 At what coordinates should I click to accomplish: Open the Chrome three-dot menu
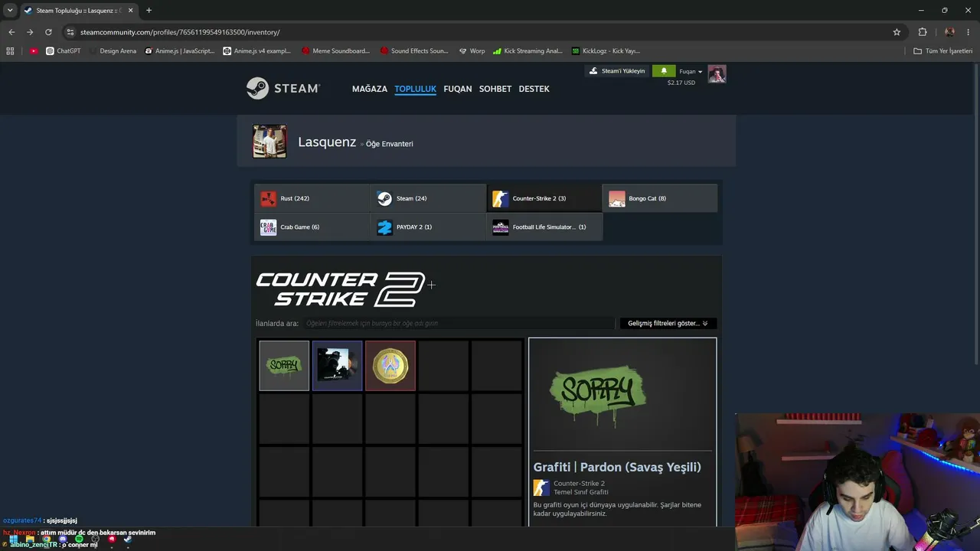969,32
